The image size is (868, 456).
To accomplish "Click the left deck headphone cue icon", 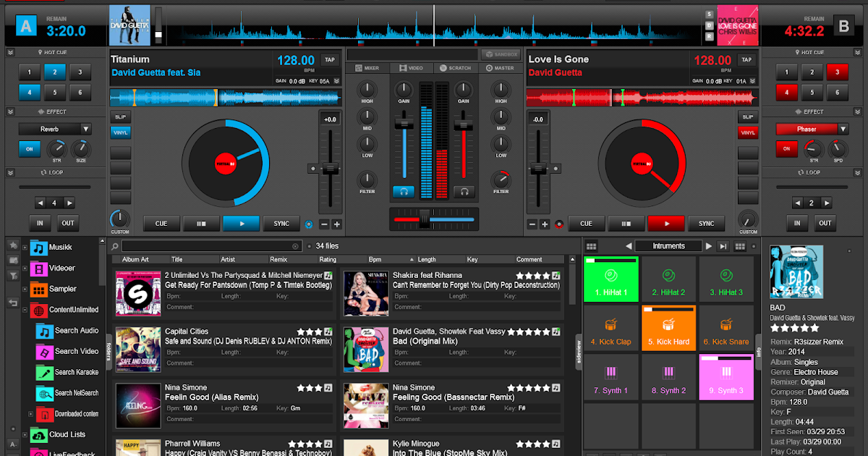I will coord(404,192).
